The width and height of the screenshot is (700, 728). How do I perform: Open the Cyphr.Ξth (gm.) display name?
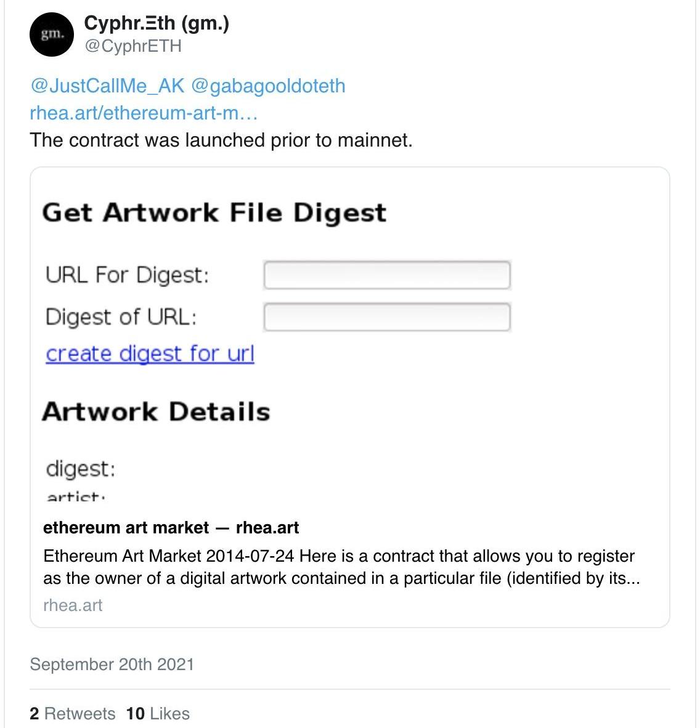tap(157, 23)
